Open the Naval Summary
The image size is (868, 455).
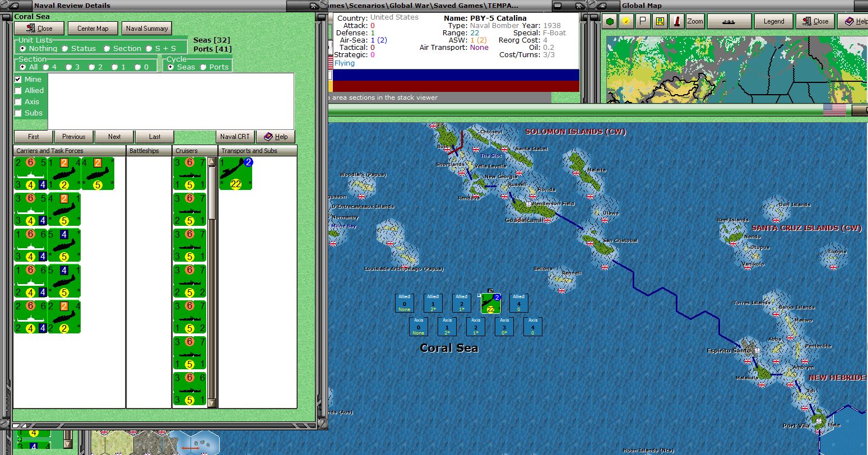pos(147,28)
